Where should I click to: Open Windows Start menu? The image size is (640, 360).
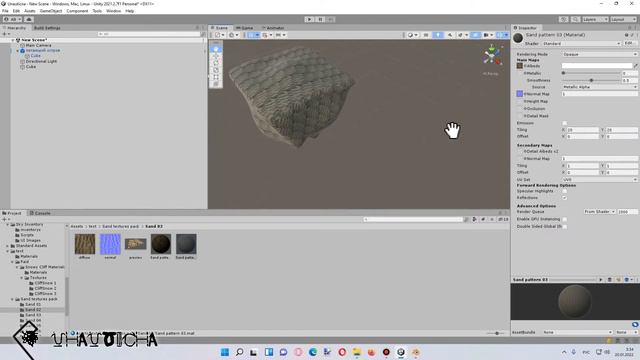[224, 352]
